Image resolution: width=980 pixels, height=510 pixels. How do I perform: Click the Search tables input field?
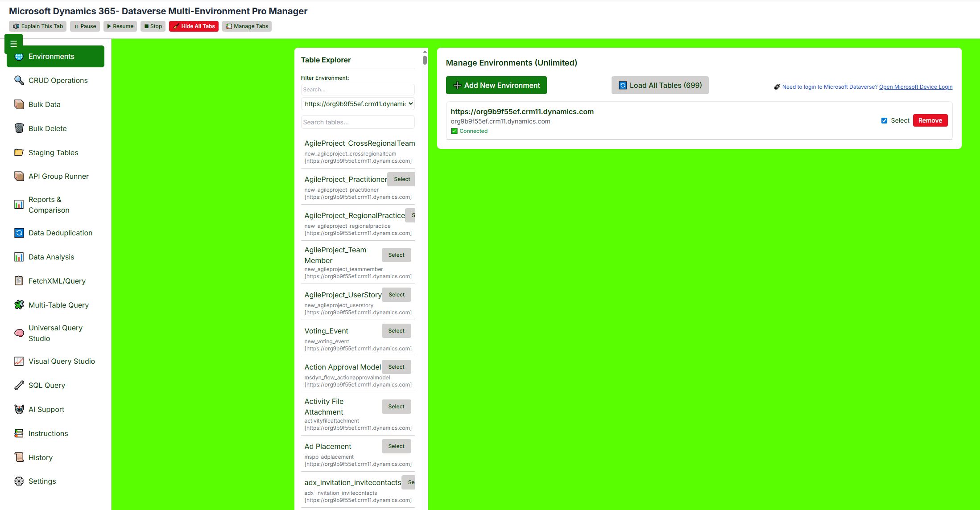(357, 122)
